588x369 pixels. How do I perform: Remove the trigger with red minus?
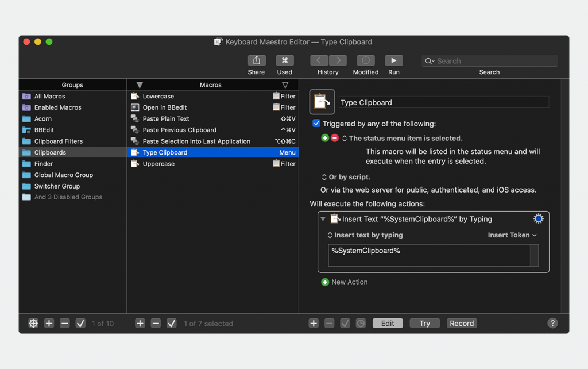(335, 138)
